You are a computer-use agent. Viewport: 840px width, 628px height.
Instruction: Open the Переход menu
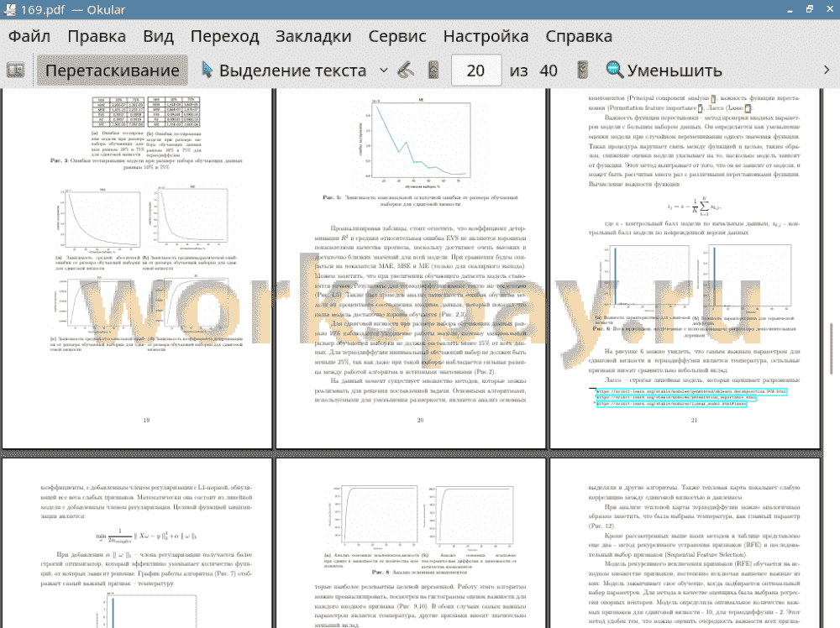coord(224,36)
